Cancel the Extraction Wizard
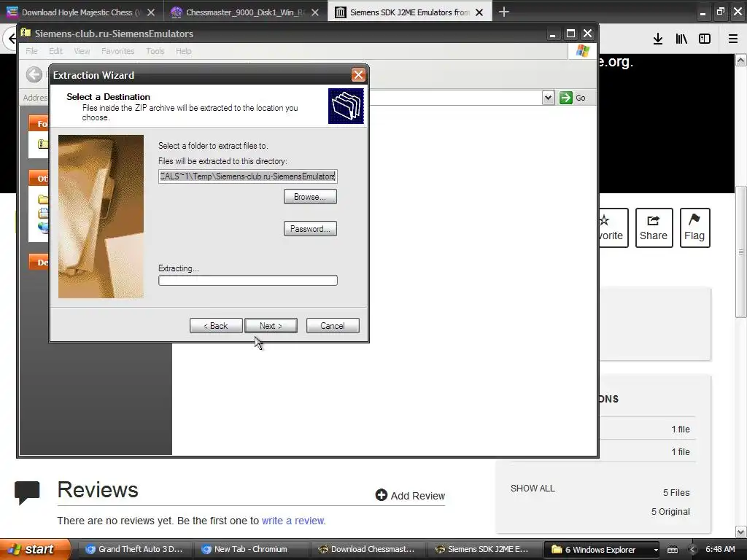 [333, 326]
